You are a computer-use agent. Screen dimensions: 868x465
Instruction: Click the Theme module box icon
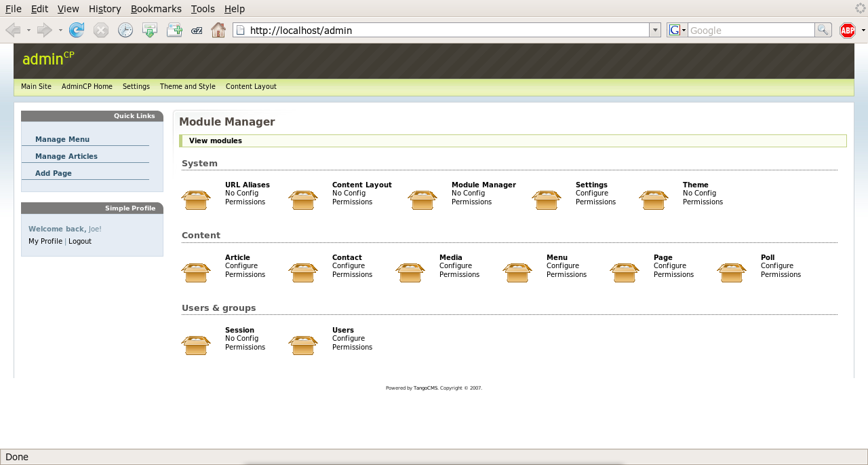tap(654, 200)
